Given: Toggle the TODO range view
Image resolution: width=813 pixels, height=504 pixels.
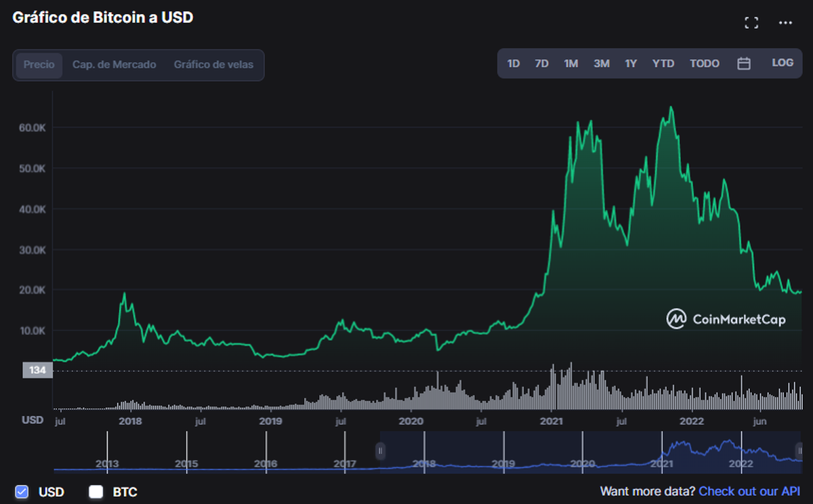Looking at the screenshot, I should coord(705,63).
